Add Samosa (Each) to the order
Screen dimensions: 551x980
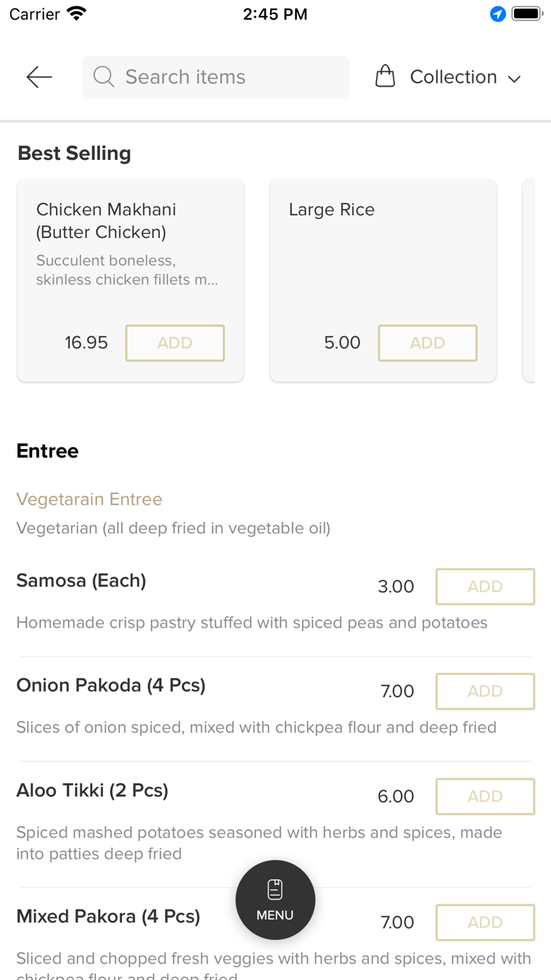pyautogui.click(x=485, y=586)
